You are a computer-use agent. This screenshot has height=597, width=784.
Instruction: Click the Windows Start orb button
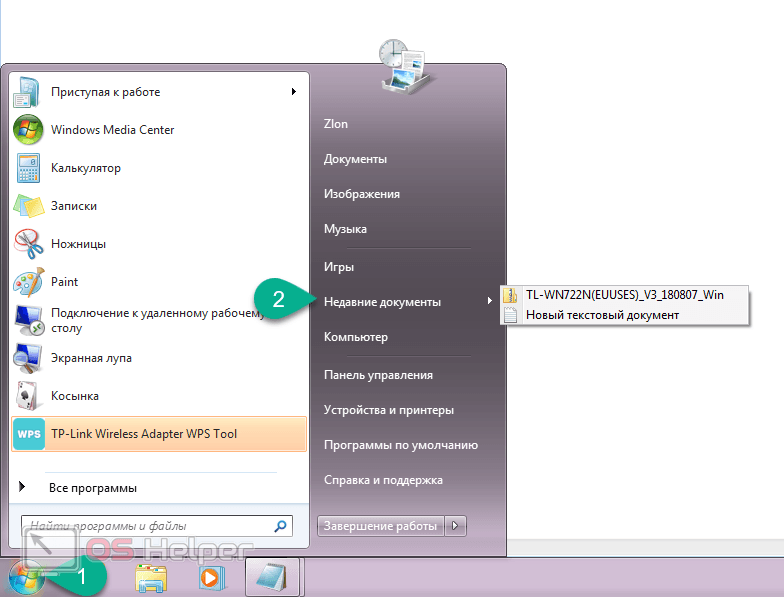(x=26, y=578)
